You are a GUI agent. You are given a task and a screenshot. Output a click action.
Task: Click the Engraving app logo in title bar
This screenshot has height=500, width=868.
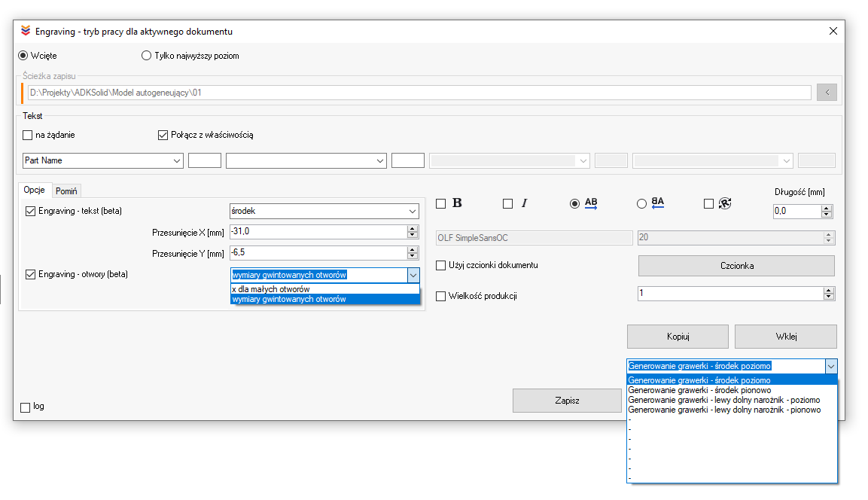coord(26,31)
